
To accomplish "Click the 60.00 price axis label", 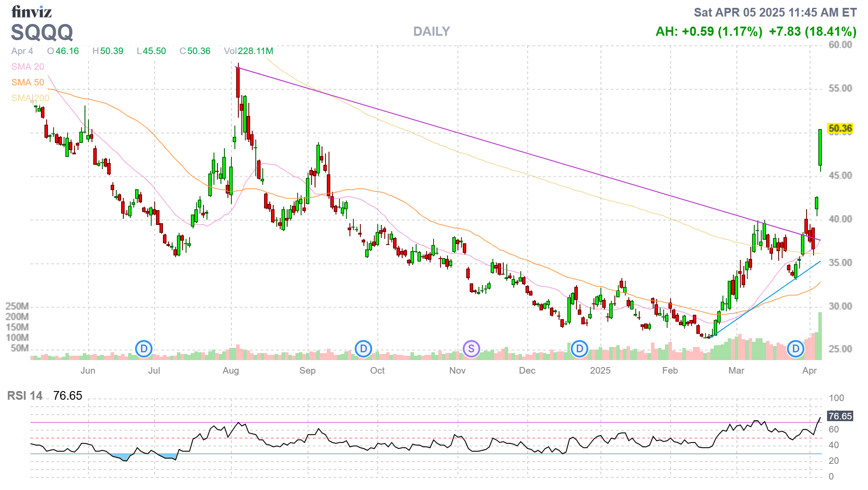I will tap(840, 45).
